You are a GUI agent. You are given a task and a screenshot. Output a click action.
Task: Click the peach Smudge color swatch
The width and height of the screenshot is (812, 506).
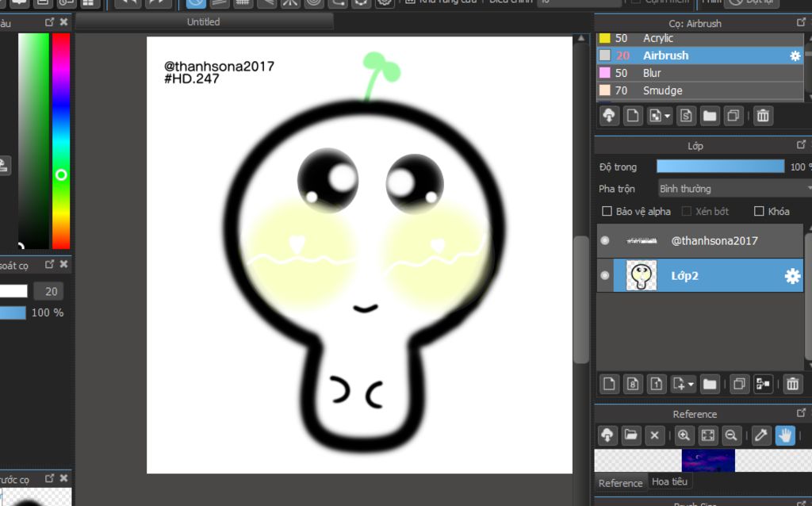[604, 90]
